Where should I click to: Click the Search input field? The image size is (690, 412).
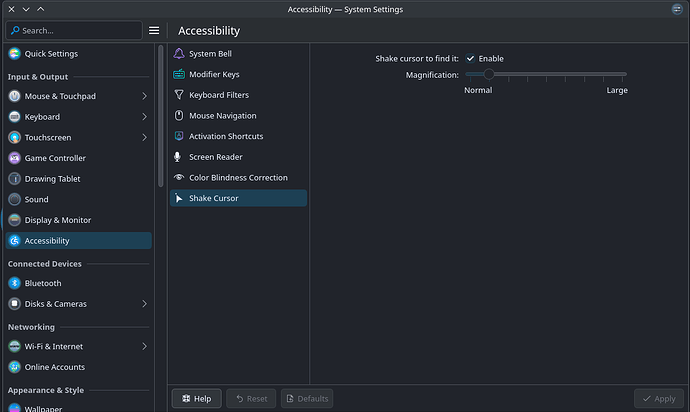[74, 30]
